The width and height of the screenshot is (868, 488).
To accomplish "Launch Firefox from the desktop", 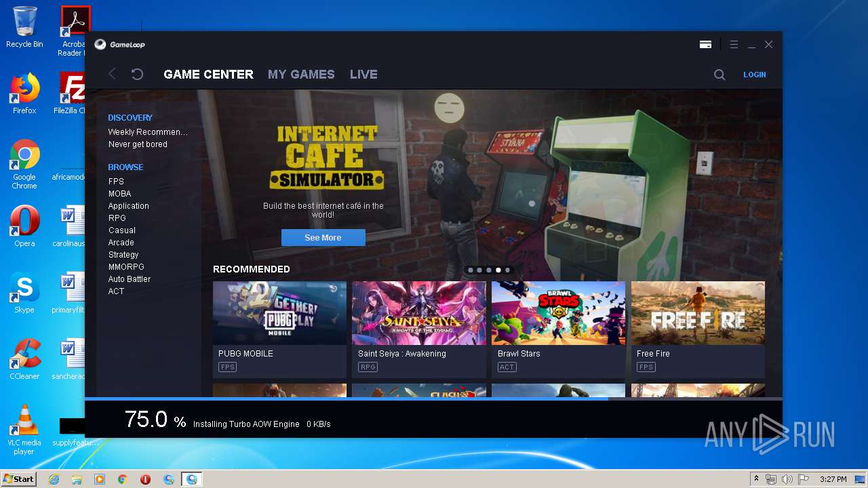I will point(24,94).
